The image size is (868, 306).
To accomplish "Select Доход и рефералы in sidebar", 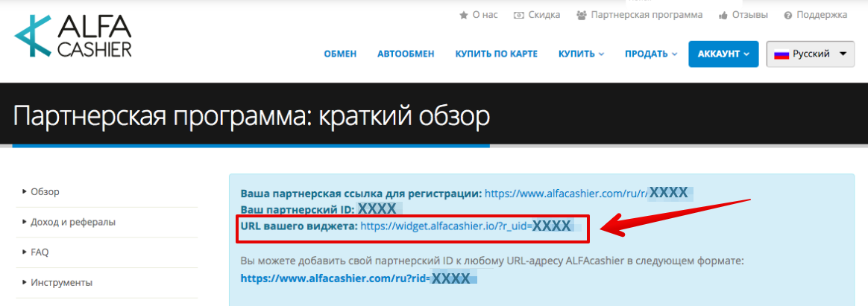I will click(73, 222).
